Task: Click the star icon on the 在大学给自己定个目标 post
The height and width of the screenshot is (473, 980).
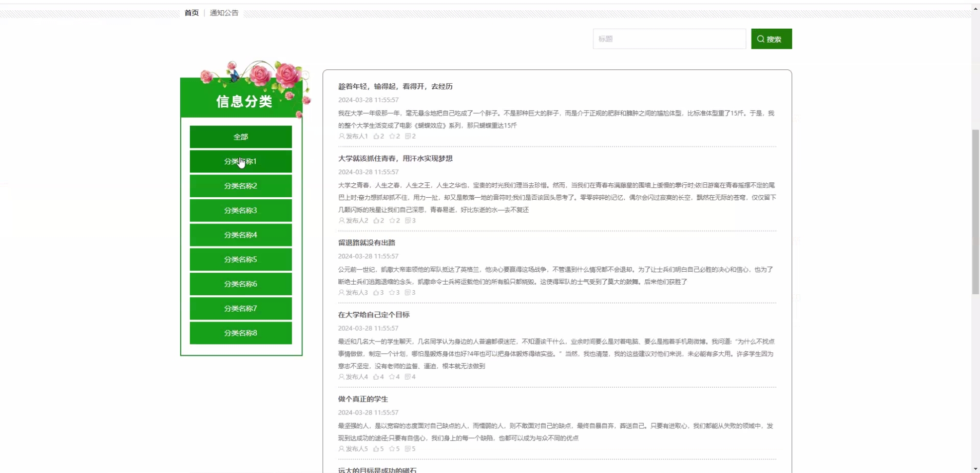Action: tap(392, 376)
